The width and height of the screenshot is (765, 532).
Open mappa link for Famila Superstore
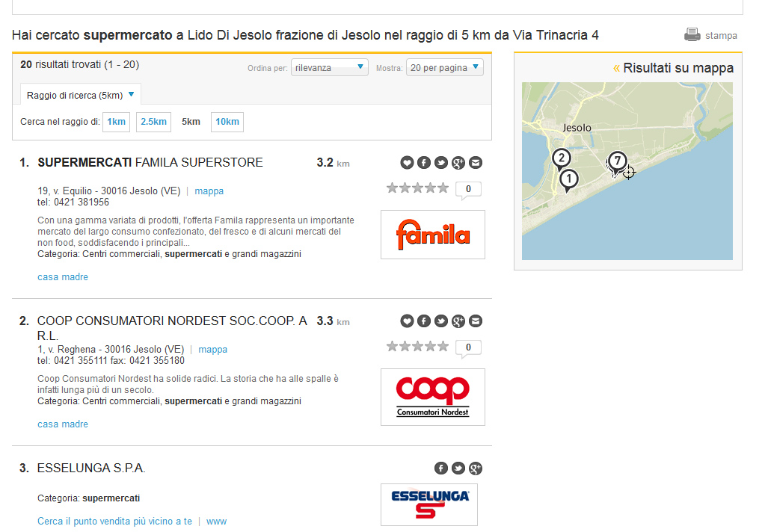pyautogui.click(x=209, y=191)
